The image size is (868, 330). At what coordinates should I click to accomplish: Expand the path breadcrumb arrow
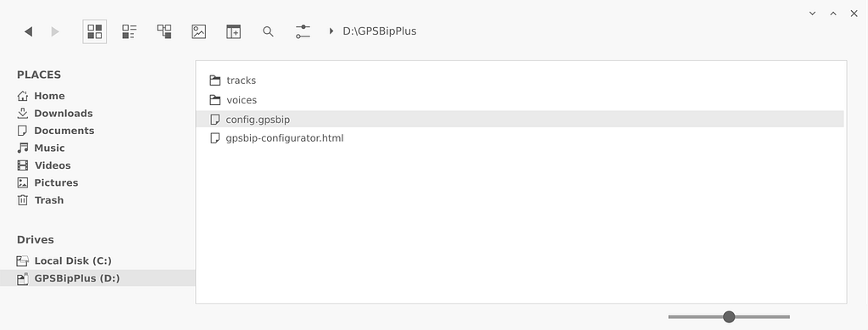click(331, 31)
